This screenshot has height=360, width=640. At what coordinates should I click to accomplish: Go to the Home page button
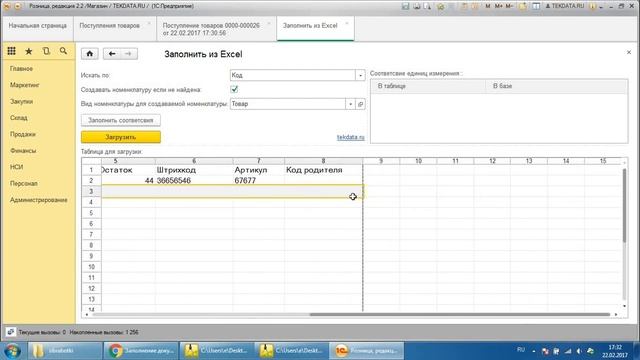click(x=90, y=54)
